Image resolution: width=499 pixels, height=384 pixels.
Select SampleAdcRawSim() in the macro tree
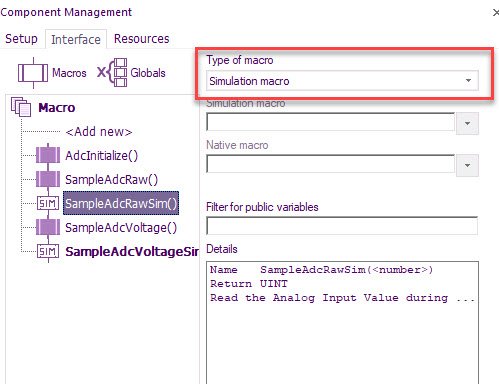tap(121, 203)
